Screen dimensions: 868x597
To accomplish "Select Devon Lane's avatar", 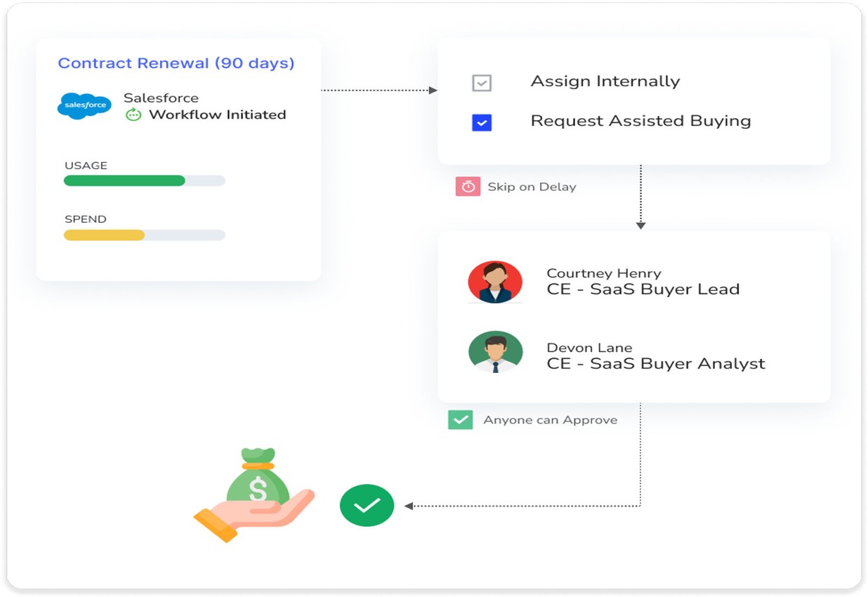I will (495, 352).
